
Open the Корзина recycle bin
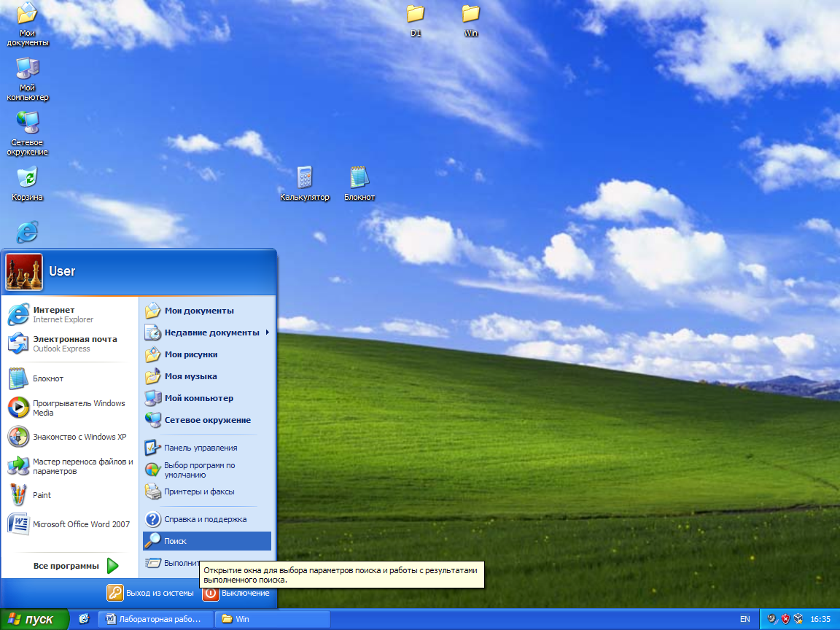(x=27, y=184)
